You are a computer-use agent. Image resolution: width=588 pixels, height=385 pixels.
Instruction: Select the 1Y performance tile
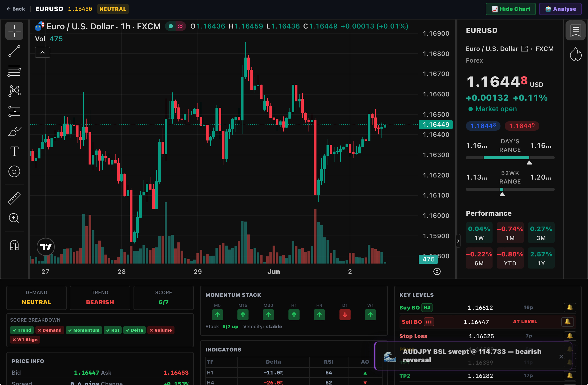tap(541, 258)
